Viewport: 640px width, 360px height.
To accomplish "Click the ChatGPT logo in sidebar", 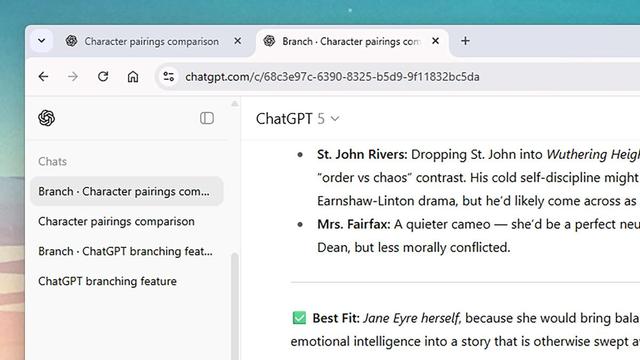I will pos(47,118).
